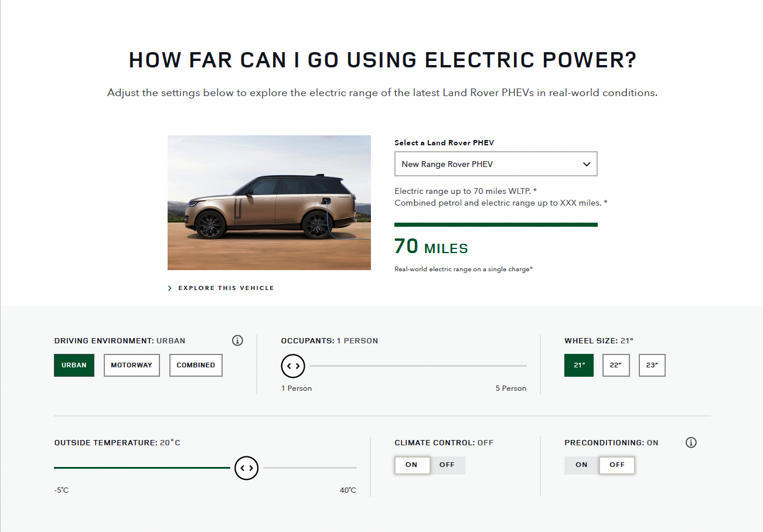Click the info icon beside Preconditioning
The height and width of the screenshot is (532, 763).
coord(691,442)
